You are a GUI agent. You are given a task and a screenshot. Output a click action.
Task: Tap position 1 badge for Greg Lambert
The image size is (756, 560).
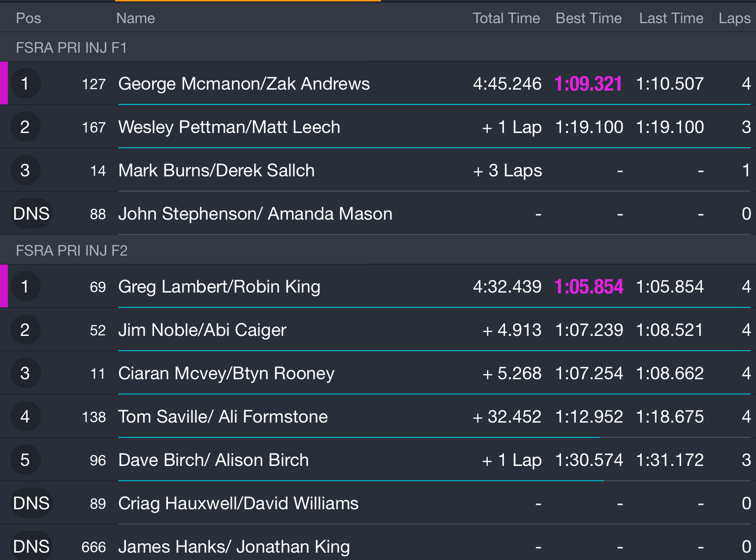[25, 287]
